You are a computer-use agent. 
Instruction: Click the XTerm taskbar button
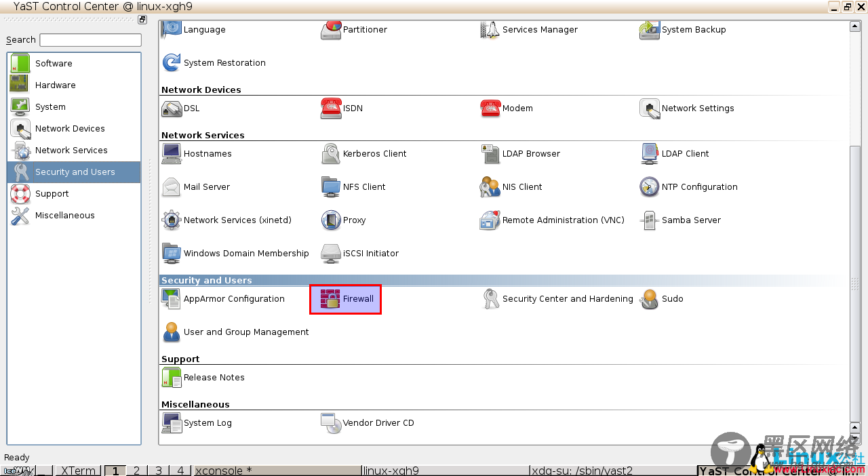[x=78, y=471]
